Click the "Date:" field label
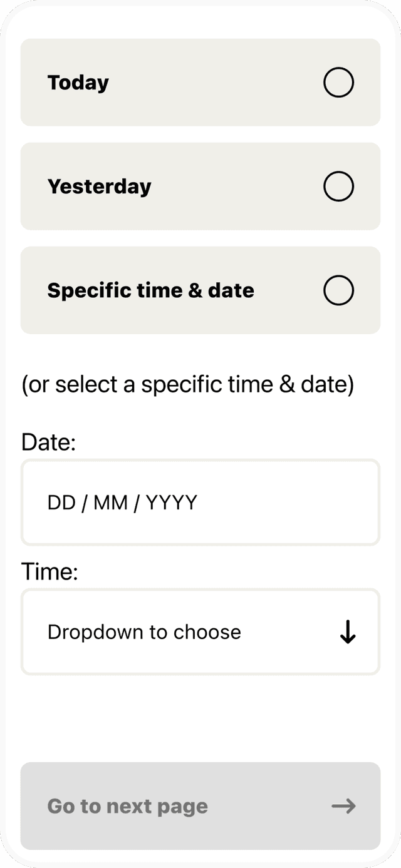This screenshot has height=868, width=401. coord(48,442)
